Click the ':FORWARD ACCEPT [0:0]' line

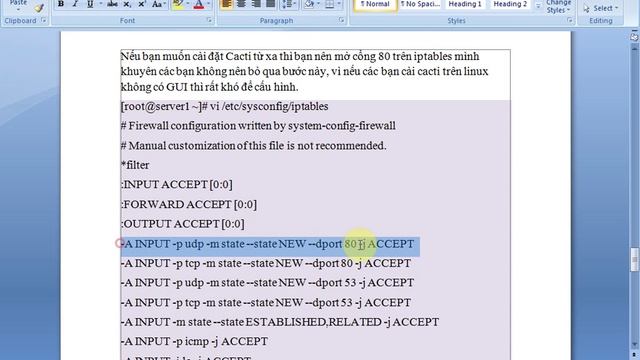pyautogui.click(x=189, y=204)
